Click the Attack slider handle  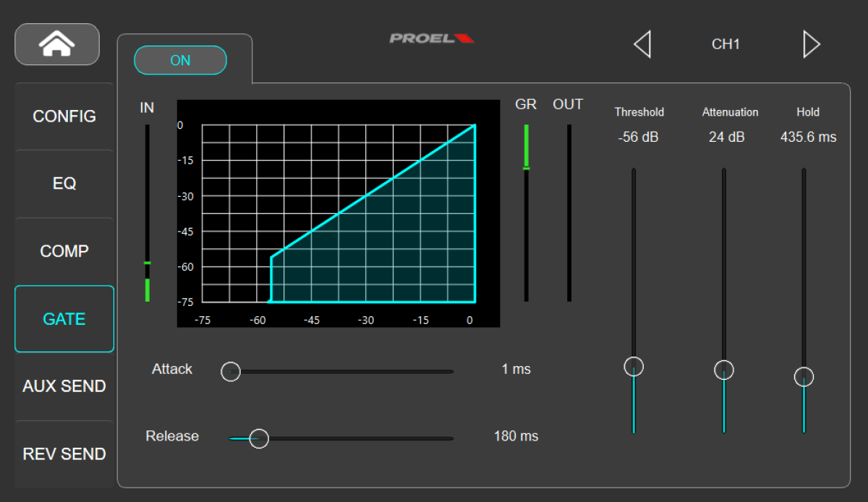231,372
